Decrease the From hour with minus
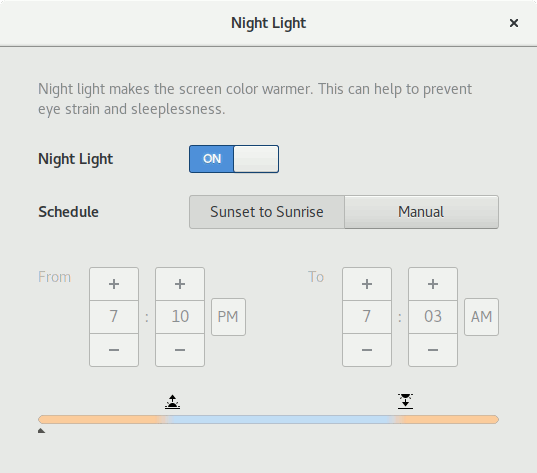 [114, 350]
